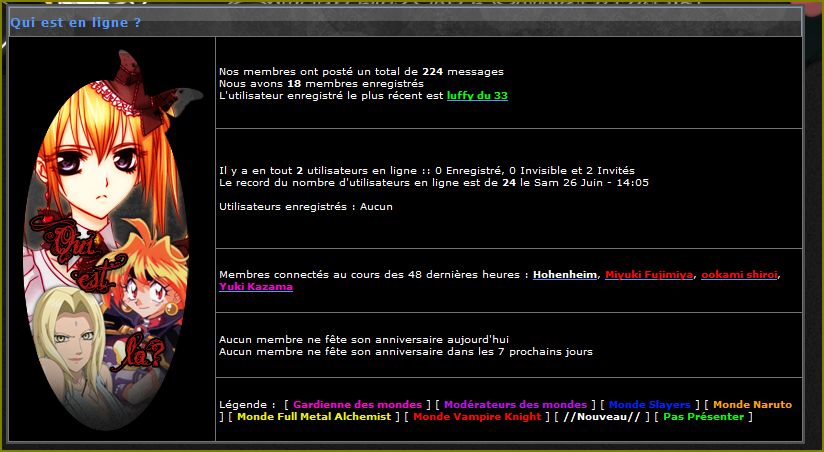Select the 'Gardienne des mondes' legend group
The height and width of the screenshot is (452, 824).
(x=357, y=405)
